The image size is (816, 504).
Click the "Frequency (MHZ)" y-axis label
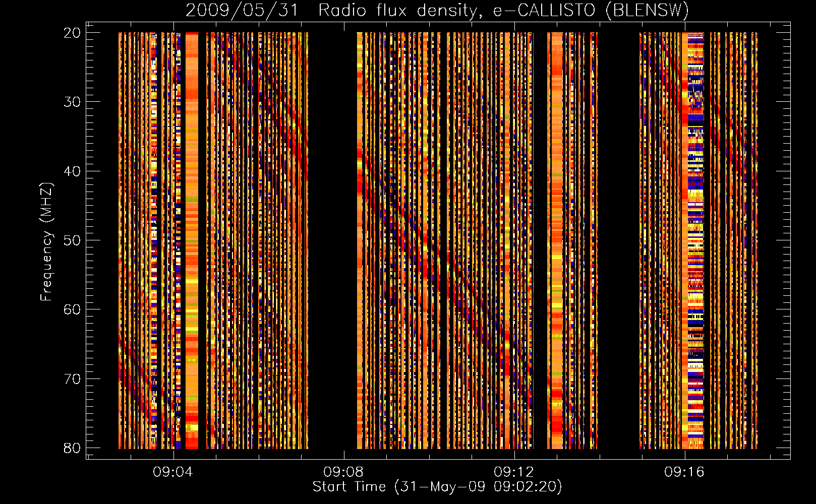pos(46,242)
